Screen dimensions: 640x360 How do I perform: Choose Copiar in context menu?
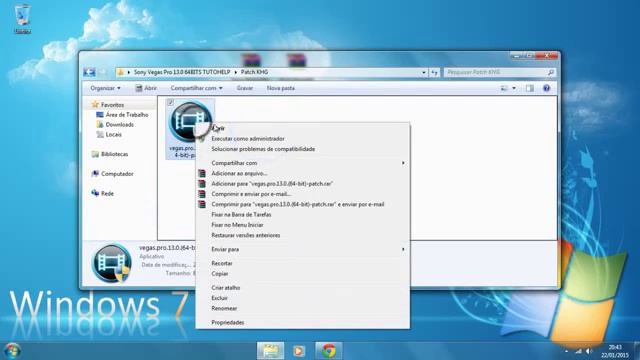tap(303, 273)
